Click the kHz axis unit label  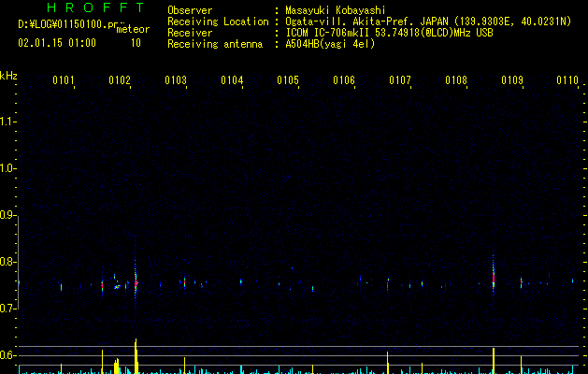point(8,76)
